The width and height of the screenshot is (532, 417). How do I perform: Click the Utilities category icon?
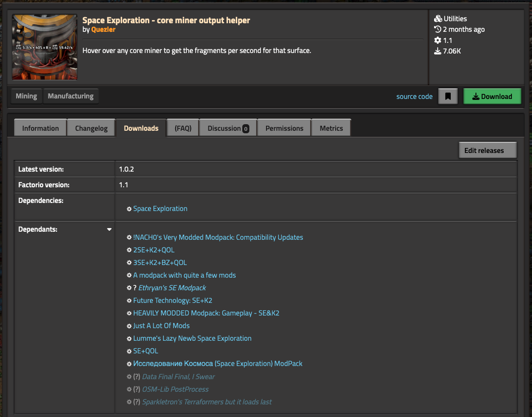tap(438, 19)
